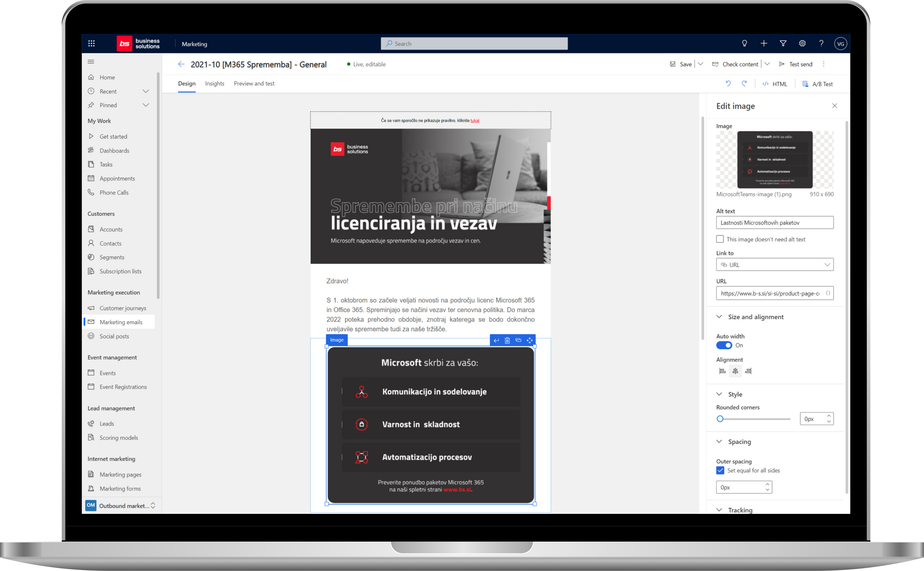Open the HTML editor view
924x571 pixels.
click(x=775, y=84)
